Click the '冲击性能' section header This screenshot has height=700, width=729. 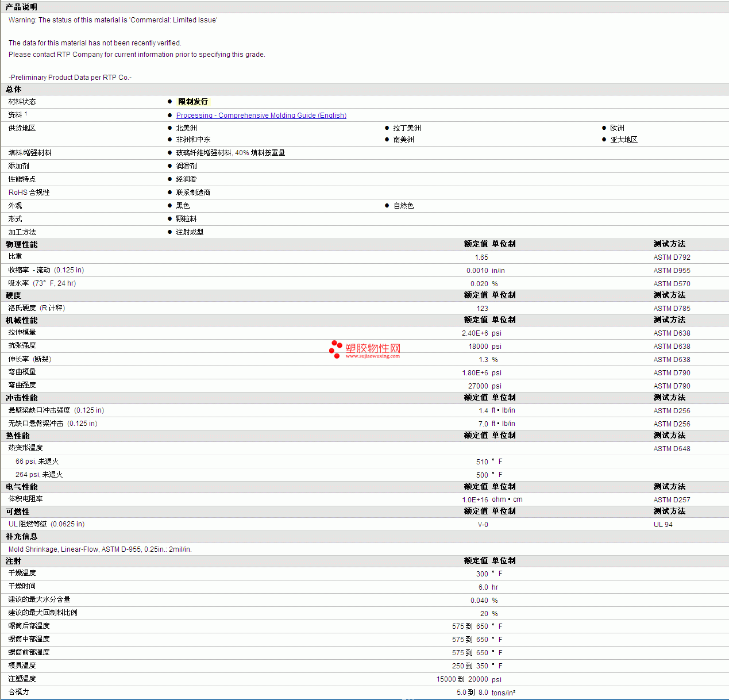pyautogui.click(x=21, y=398)
